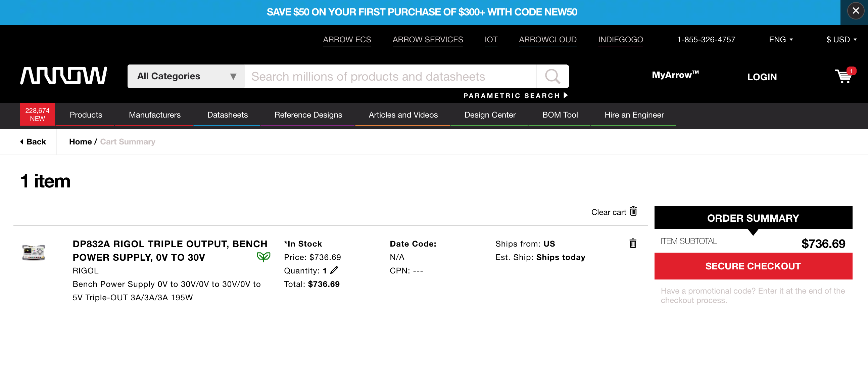Click Home breadcrumb link
Screen dimensions: 868x389
point(80,141)
